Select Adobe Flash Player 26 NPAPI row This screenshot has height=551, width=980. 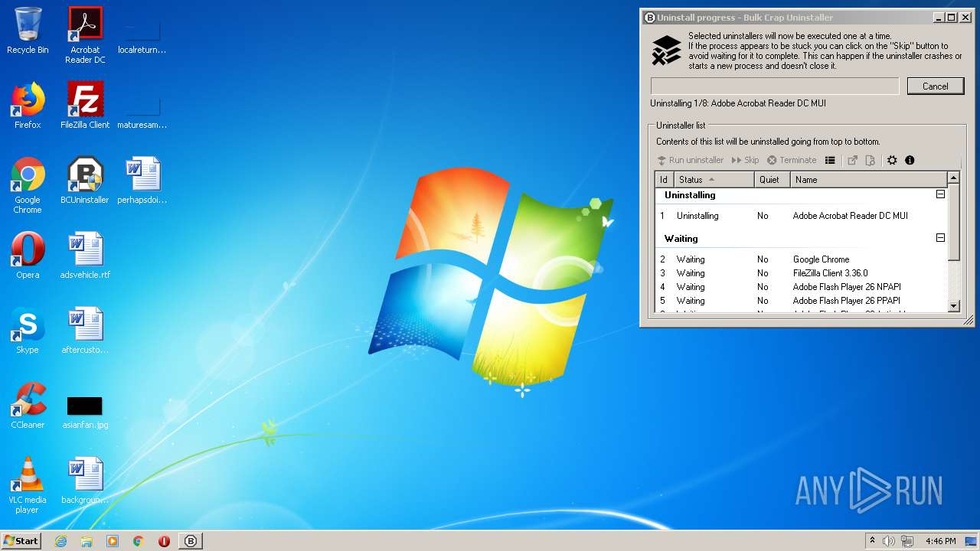(x=801, y=287)
